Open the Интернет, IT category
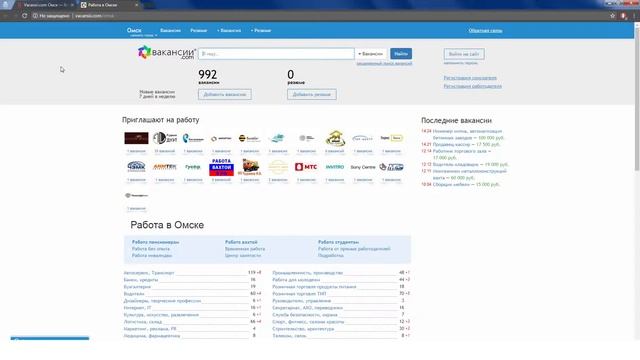 pos(137,308)
